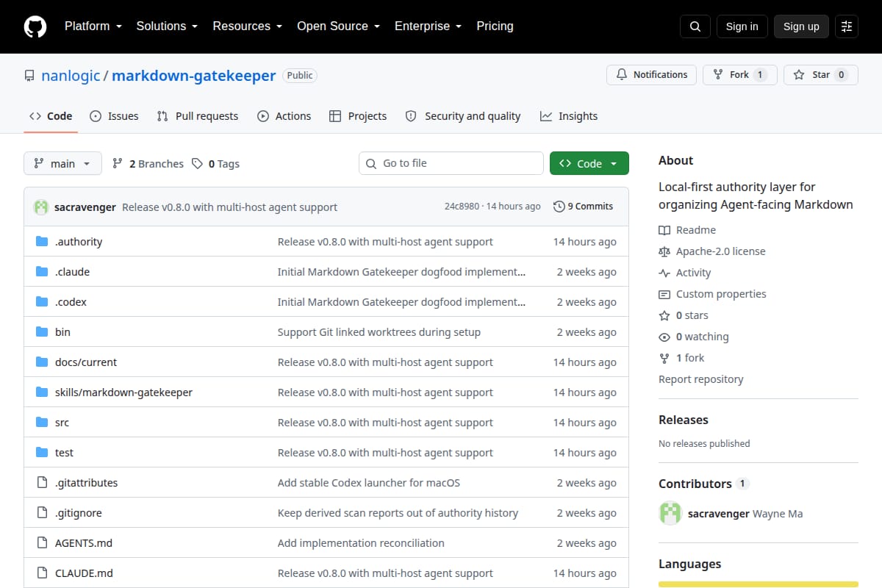
Task: Switch to the Security and quality tab
Action: pyautogui.click(x=463, y=116)
